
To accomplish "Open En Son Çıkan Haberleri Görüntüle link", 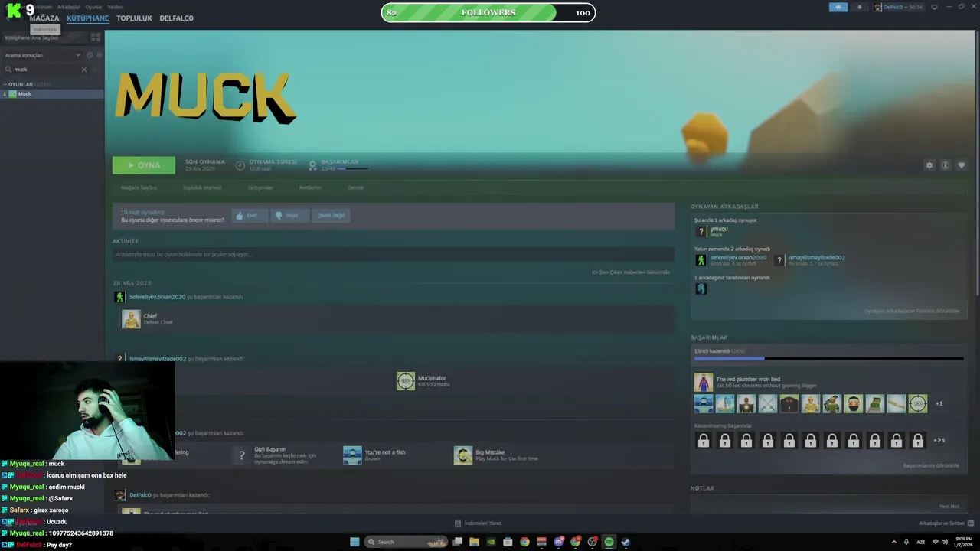I will (x=631, y=272).
